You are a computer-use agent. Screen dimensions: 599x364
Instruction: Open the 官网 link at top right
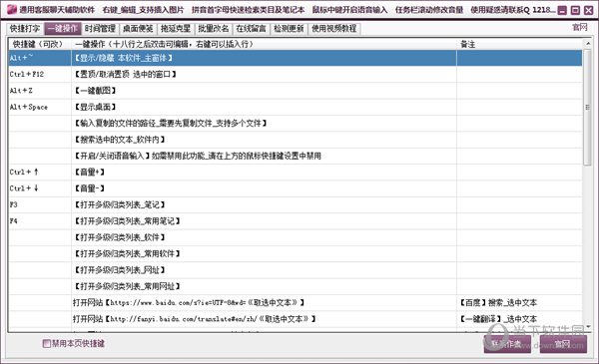coord(579,28)
